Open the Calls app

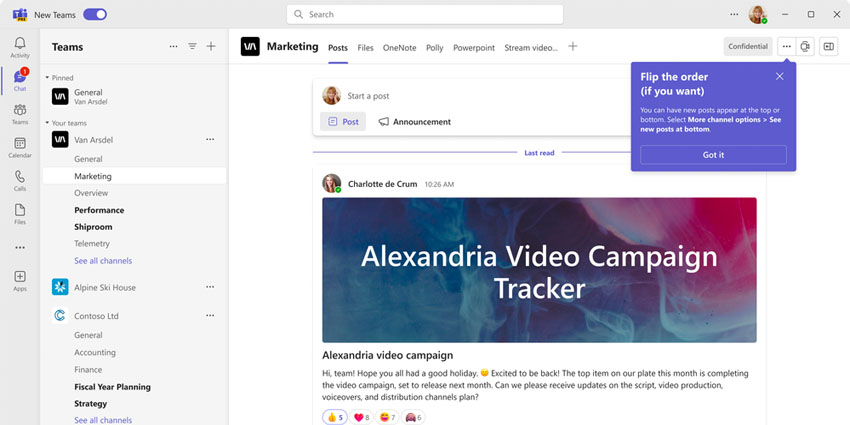pos(20,181)
